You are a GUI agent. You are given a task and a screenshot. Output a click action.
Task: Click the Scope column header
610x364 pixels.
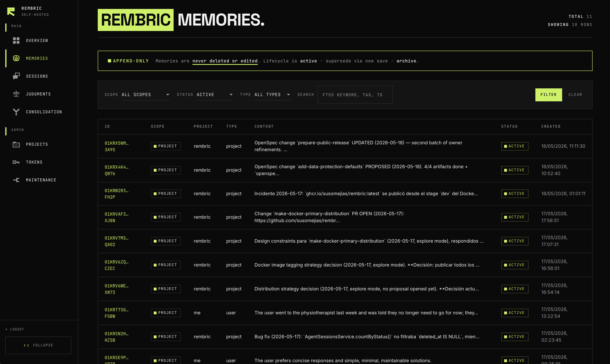coord(158,126)
